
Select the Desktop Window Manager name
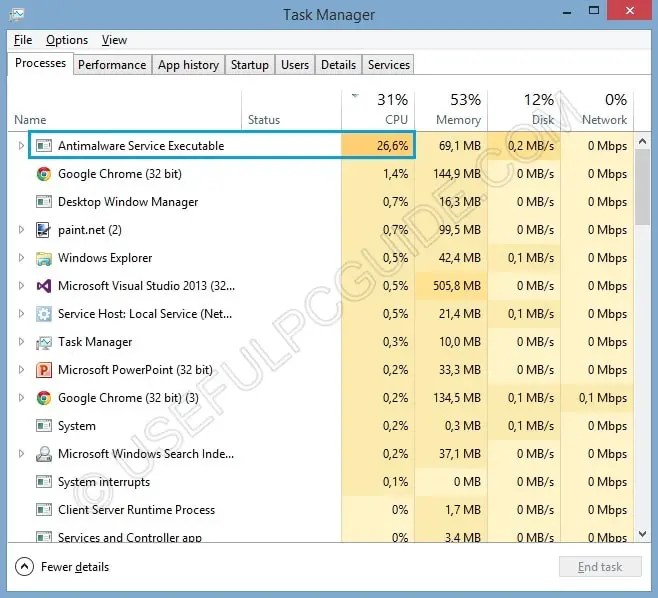click(128, 202)
